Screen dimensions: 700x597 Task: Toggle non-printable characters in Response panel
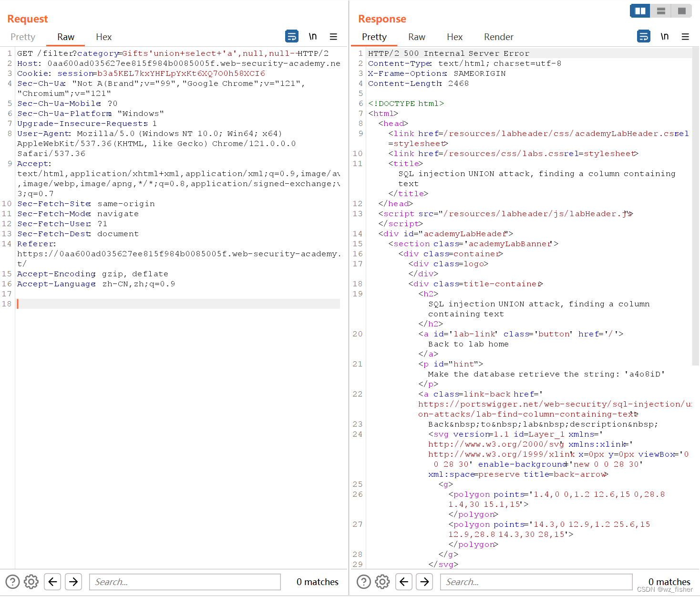[x=665, y=36]
